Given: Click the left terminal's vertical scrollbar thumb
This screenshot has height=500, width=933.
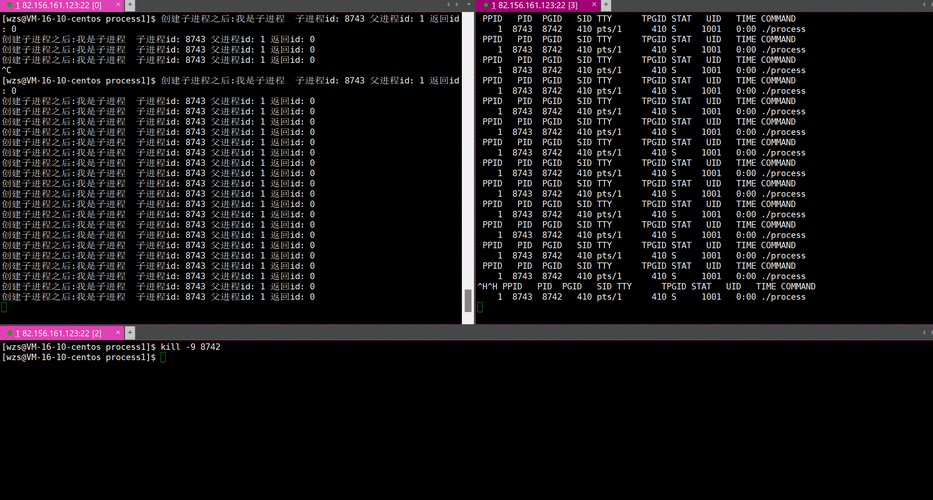Looking at the screenshot, I should pos(467,300).
